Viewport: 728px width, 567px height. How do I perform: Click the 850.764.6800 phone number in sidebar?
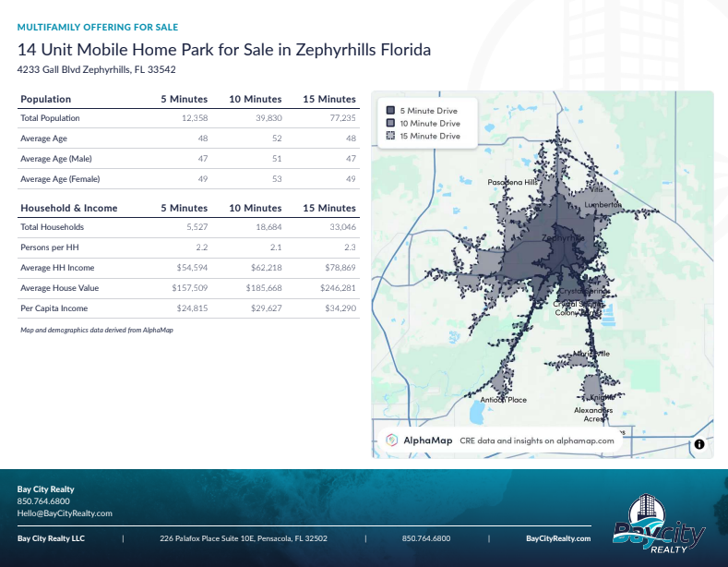pyautogui.click(x=43, y=501)
